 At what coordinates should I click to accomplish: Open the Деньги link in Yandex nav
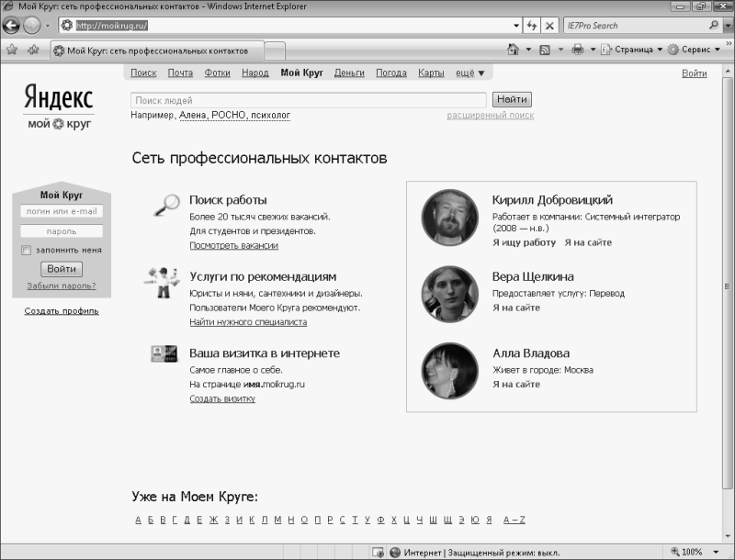click(349, 73)
